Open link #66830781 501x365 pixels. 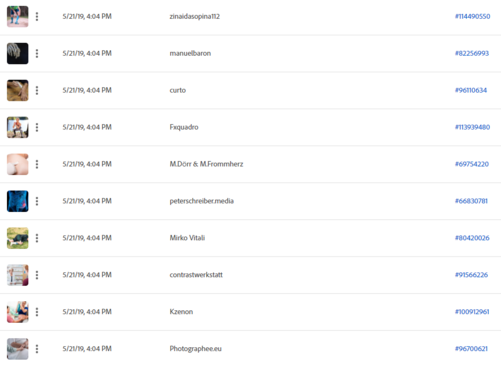pyautogui.click(x=471, y=201)
